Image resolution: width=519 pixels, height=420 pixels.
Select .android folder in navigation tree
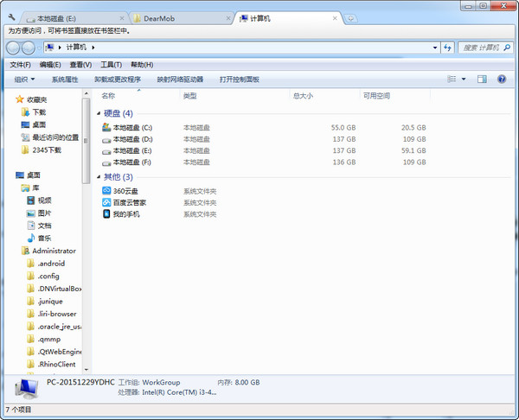coord(51,264)
